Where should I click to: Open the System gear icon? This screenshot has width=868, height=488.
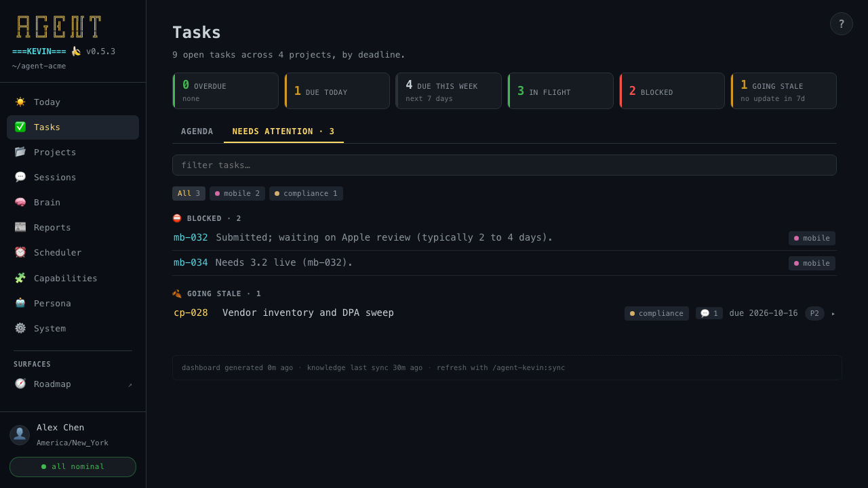20,328
